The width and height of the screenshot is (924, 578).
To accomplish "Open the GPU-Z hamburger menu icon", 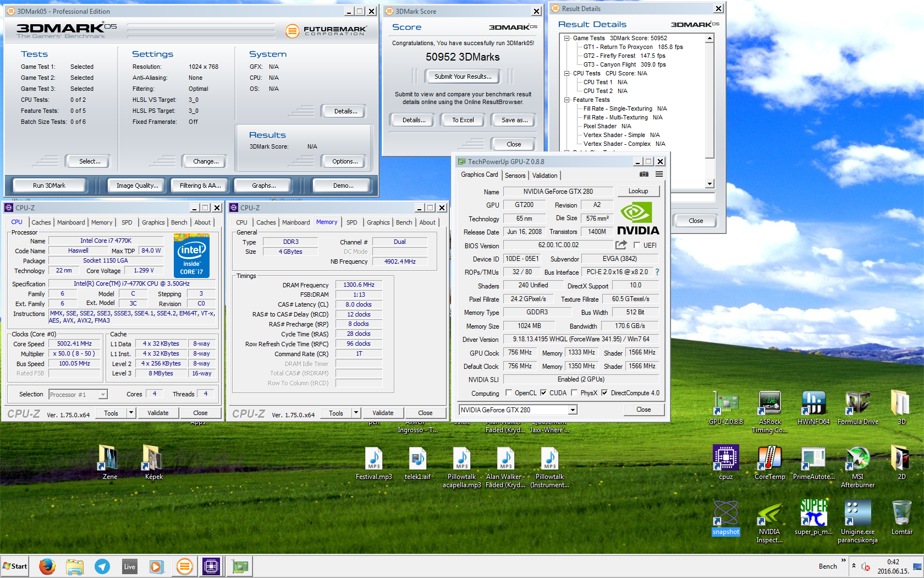I will click(659, 175).
